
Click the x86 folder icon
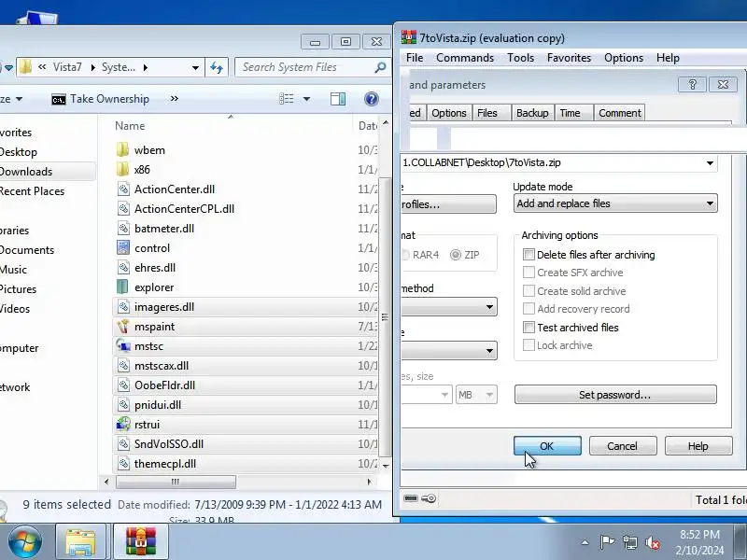point(122,170)
